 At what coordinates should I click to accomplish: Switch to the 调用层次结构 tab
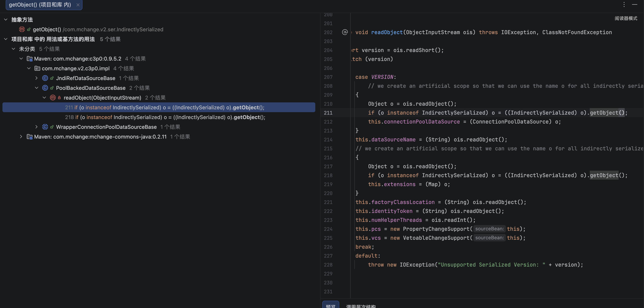[361, 306]
